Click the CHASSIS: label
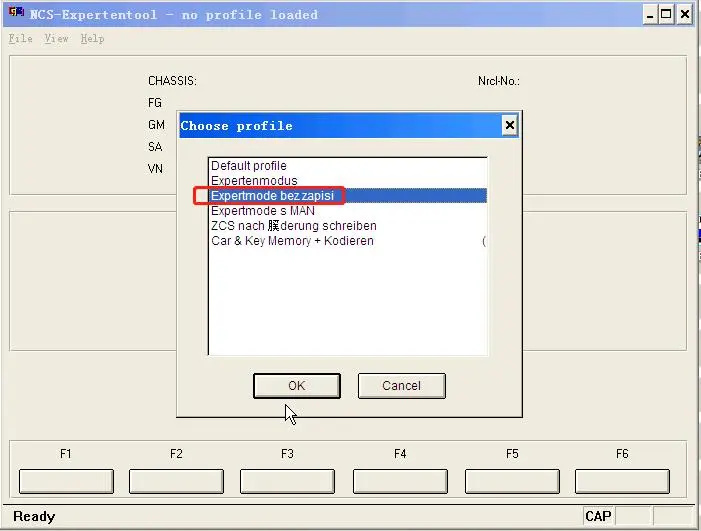701x531 pixels. pyautogui.click(x=172, y=81)
